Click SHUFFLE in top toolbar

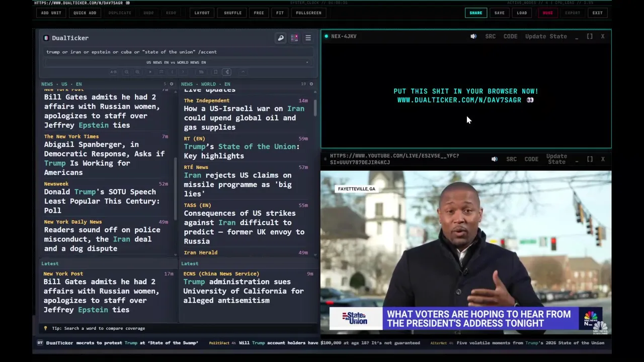pyautogui.click(x=232, y=13)
